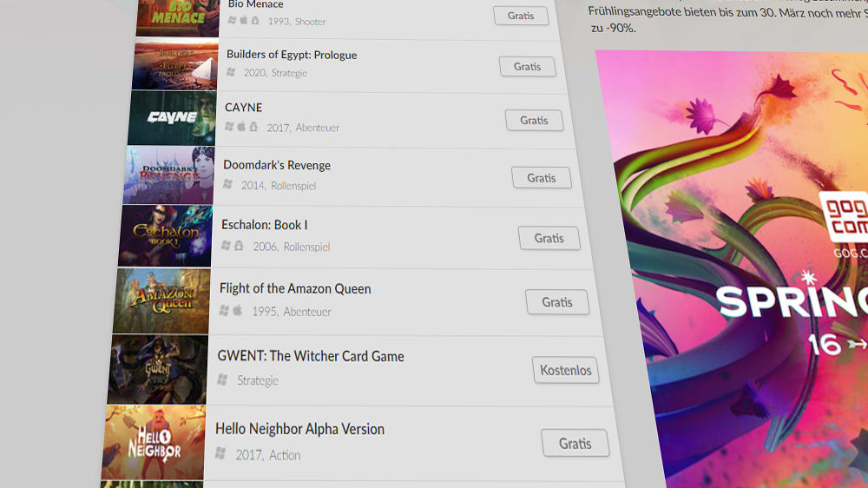Click '2014, Rollenspiel' under Doomdark's Revenge

click(x=279, y=186)
